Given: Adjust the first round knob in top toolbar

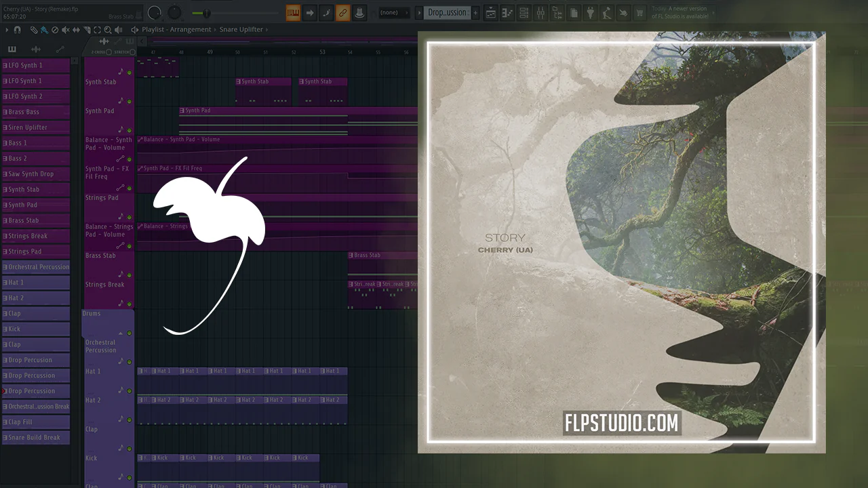Looking at the screenshot, I should tap(155, 12).
